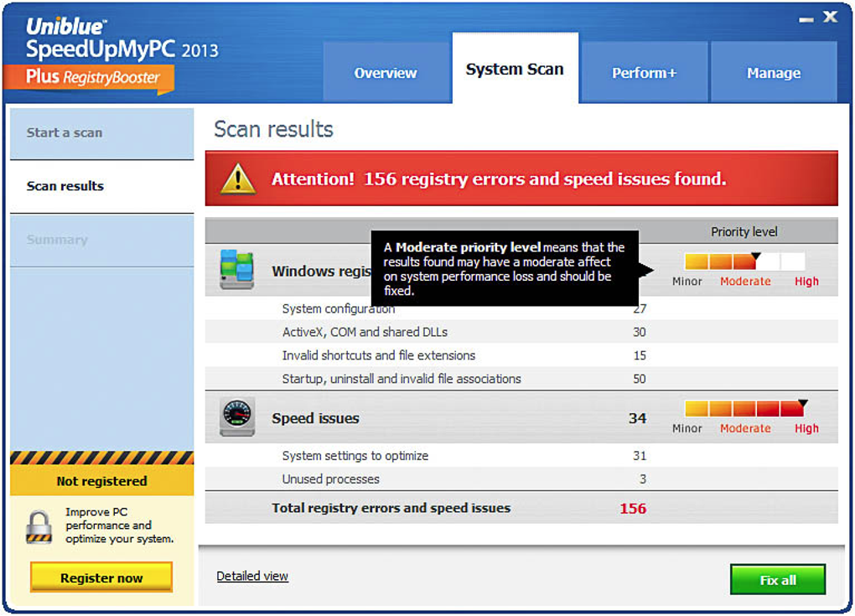Select the Unused processes row
855x616 pixels.
click(x=521, y=479)
